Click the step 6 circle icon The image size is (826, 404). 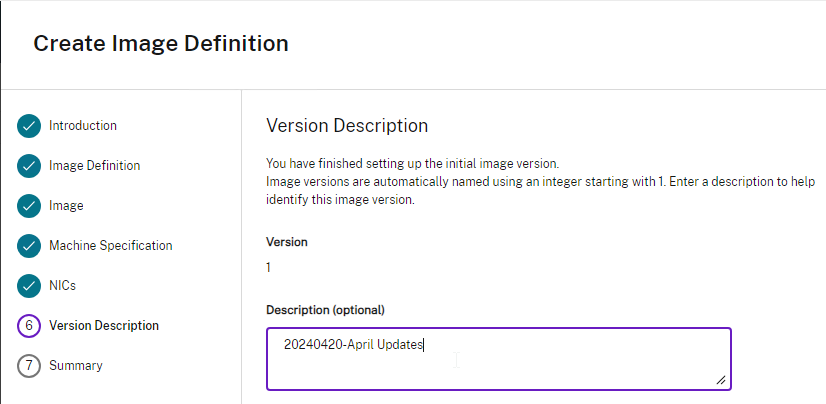29,326
